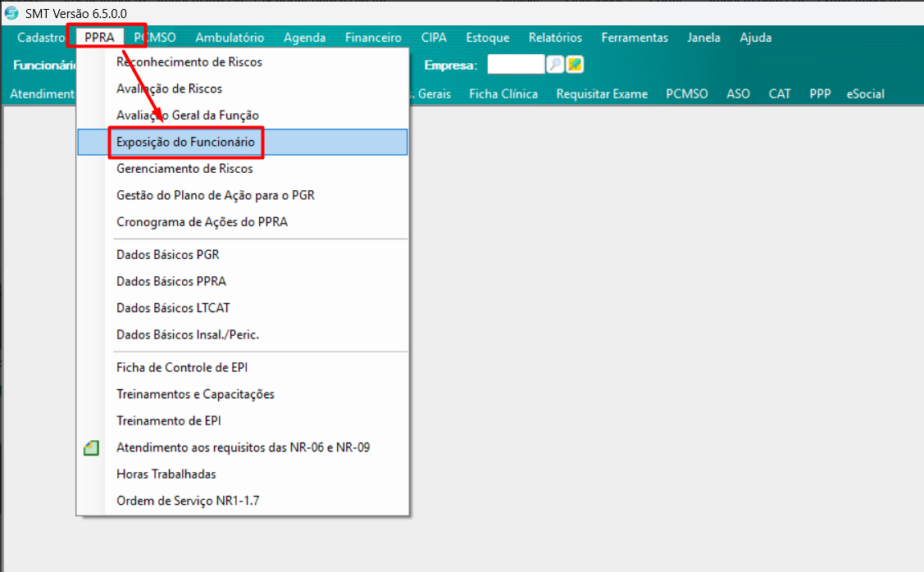Click the magnifier search icon beside Empresa
This screenshot has width=924, height=572.
coord(555,65)
